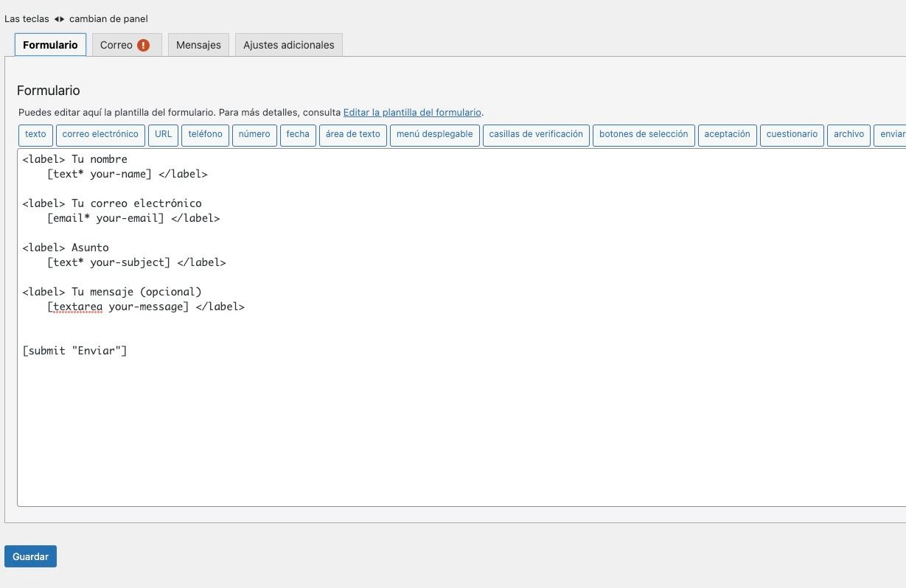906x588 pixels.
Task: Place cursor in [text* your-name] line
Action: [x=128, y=174]
